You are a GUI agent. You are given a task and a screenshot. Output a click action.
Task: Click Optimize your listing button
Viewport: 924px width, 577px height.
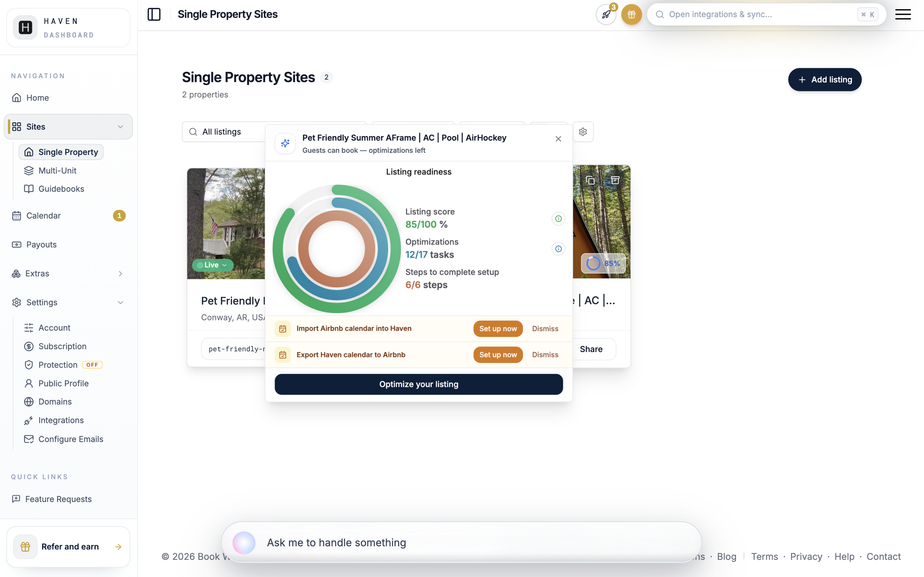(418, 384)
